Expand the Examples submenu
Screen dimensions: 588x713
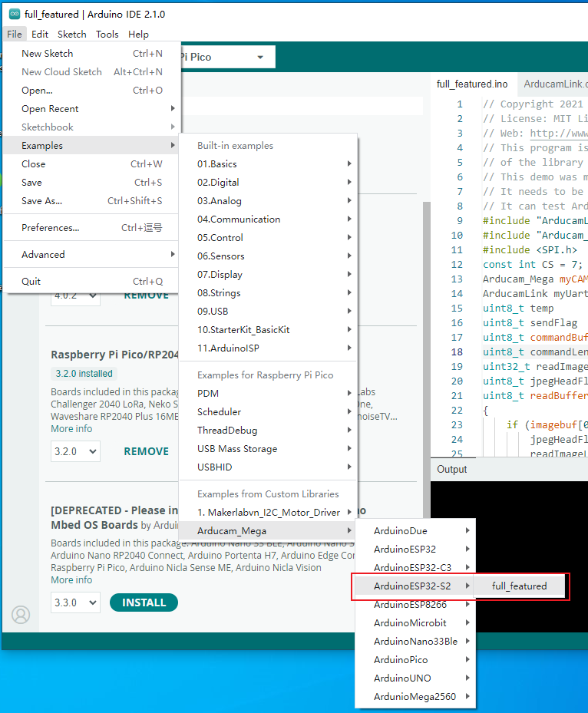point(92,146)
